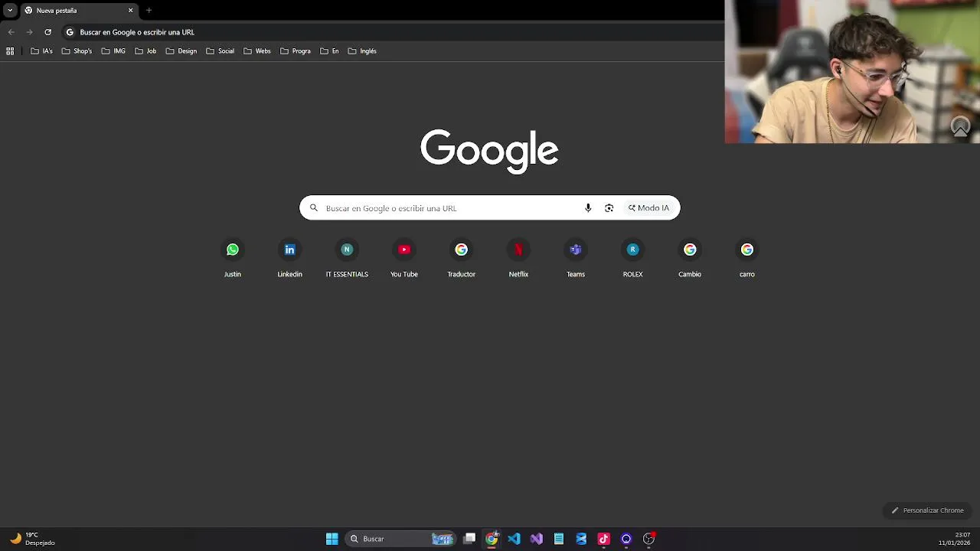Viewport: 980px width, 551px height.
Task: Open the En bookmarks folder
Action: pos(329,51)
